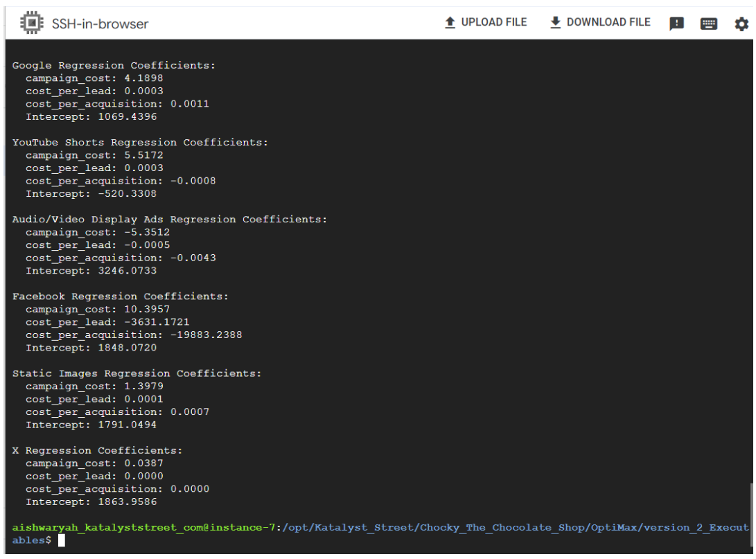Select YouTube Shorts campaign_cost value 5.5172

click(143, 155)
